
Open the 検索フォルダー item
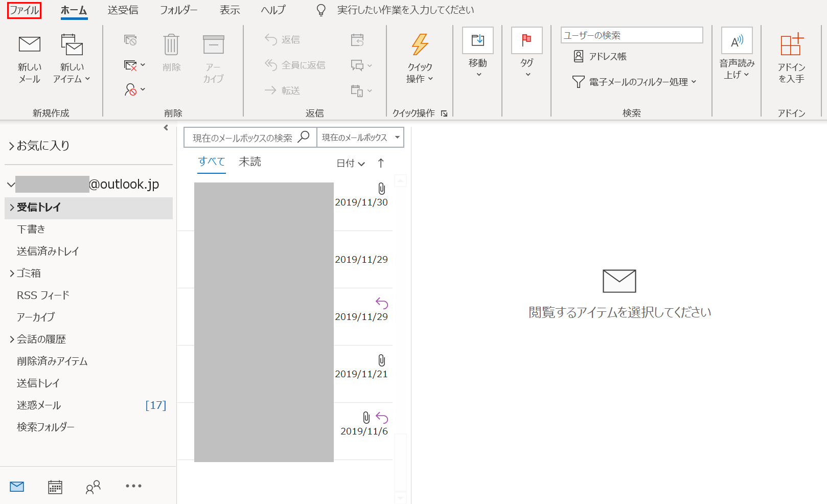[x=45, y=427]
